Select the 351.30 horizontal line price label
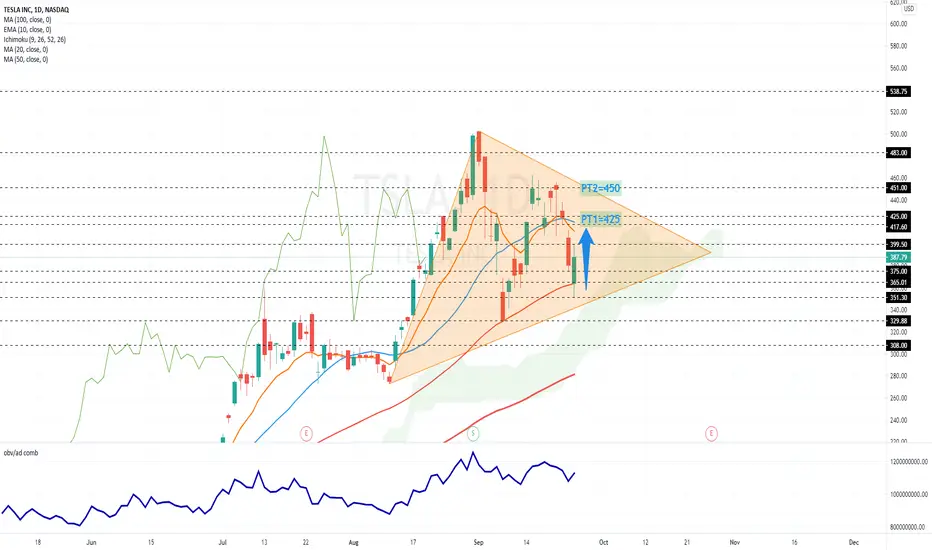932x550 pixels. tap(898, 298)
